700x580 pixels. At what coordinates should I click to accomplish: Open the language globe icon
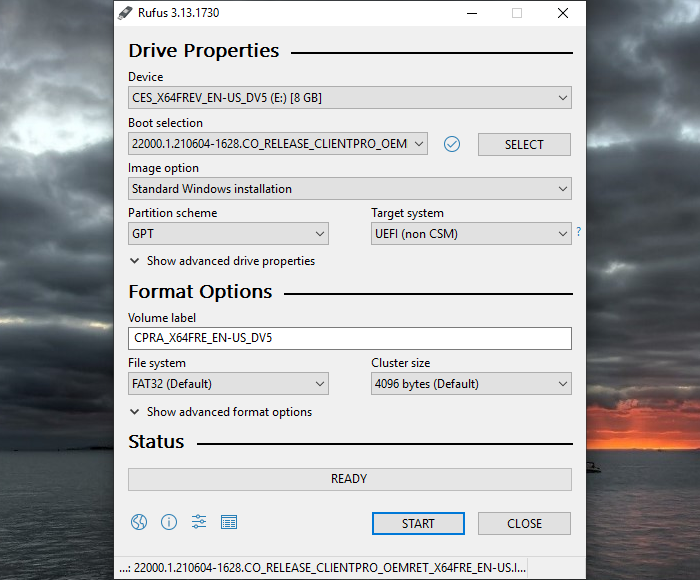tap(139, 522)
